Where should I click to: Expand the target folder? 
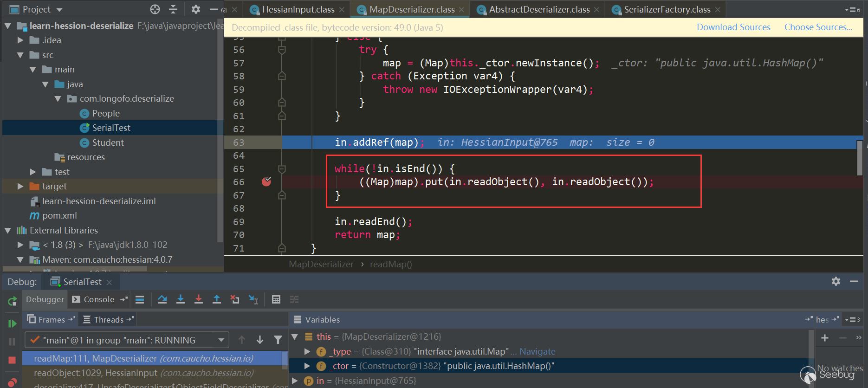coord(20,186)
